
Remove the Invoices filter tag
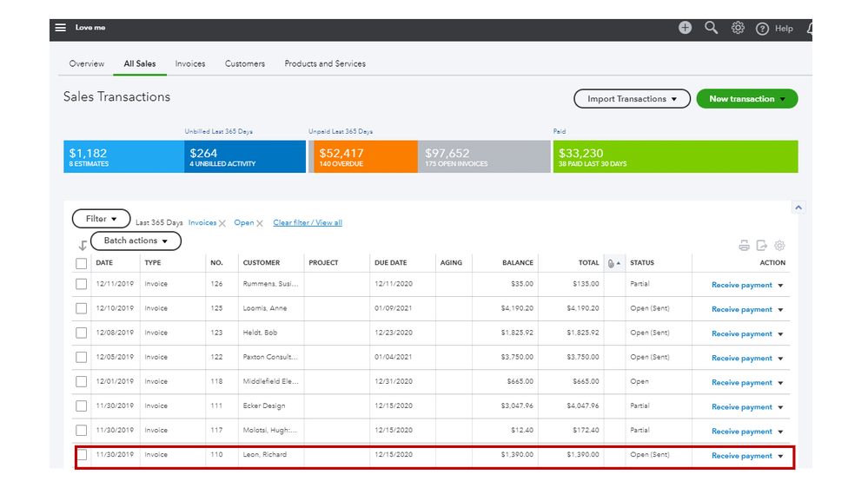[222, 223]
